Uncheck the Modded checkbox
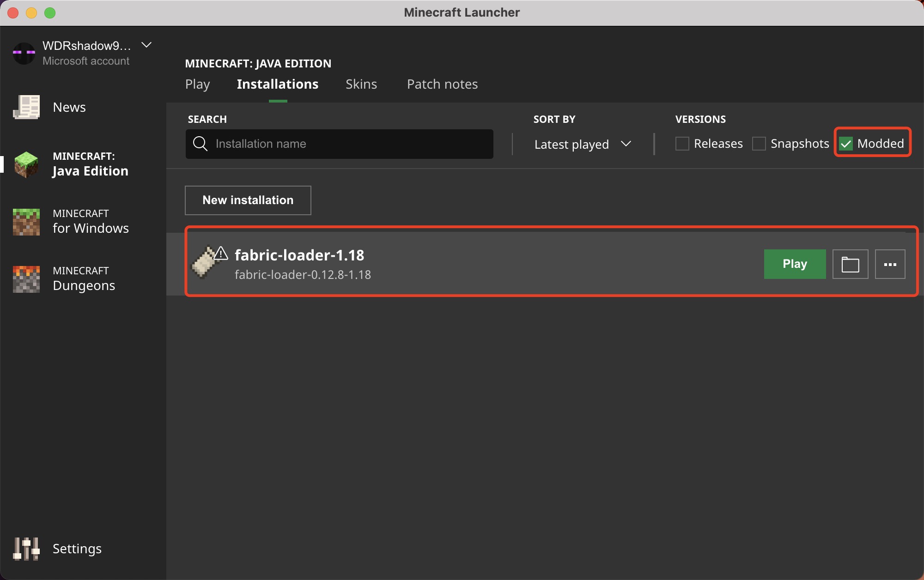Viewport: 924px width, 580px height. [x=845, y=144]
